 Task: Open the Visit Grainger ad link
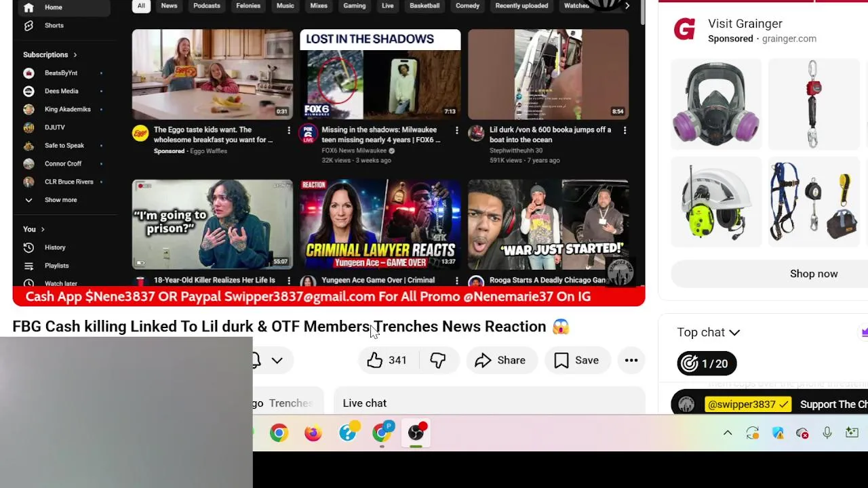pos(745,24)
